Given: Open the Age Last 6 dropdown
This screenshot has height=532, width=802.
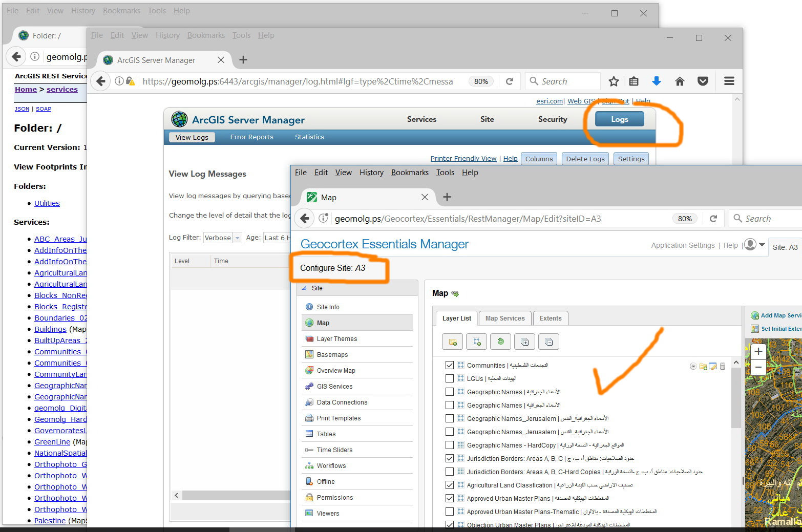Looking at the screenshot, I should [277, 238].
